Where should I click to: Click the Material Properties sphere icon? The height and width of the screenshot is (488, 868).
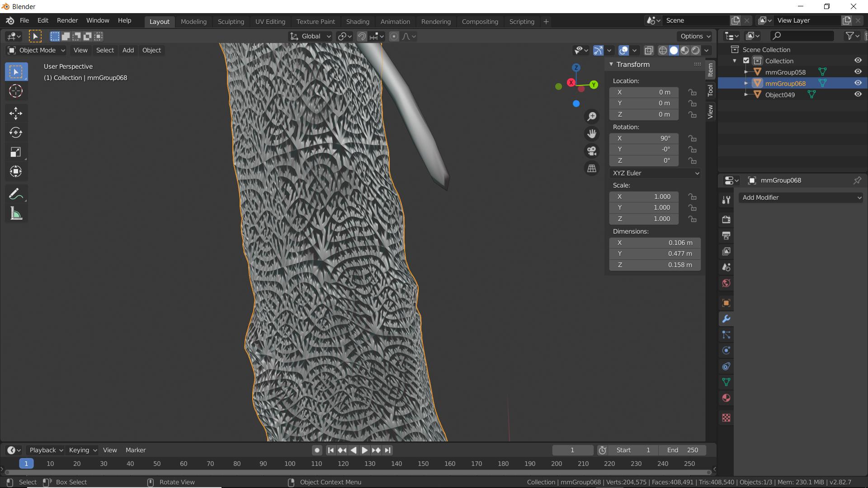click(726, 398)
